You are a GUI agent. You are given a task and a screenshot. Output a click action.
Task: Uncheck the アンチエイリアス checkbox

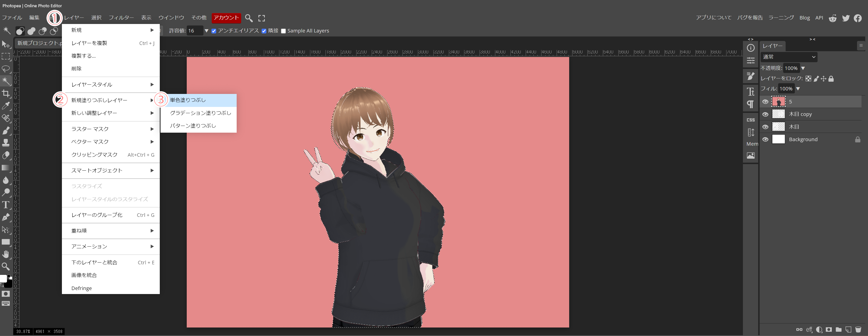coord(214,31)
